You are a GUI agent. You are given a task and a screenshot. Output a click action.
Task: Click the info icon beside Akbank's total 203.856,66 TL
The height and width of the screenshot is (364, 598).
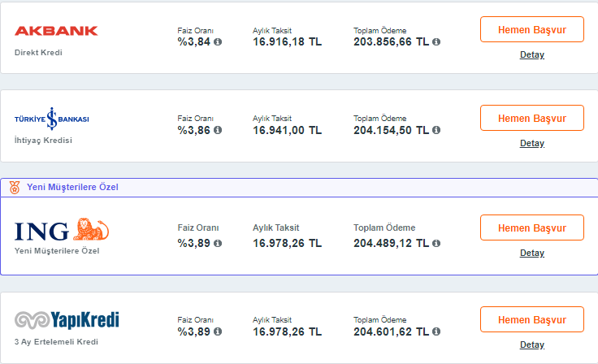click(436, 41)
